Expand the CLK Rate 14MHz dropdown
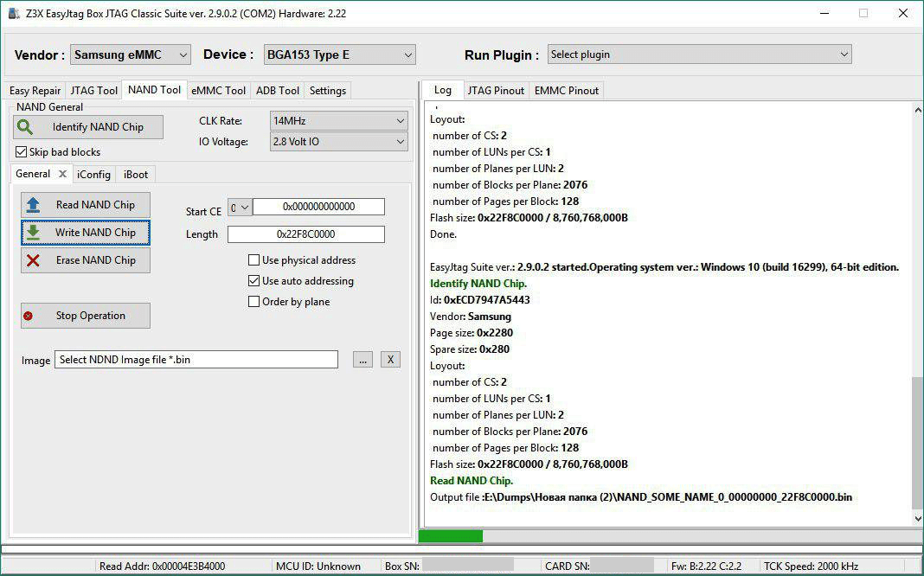 [337, 121]
